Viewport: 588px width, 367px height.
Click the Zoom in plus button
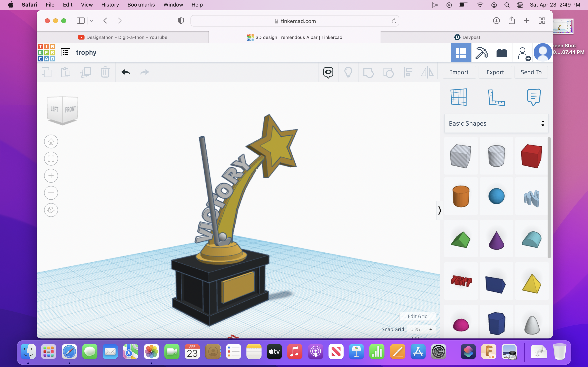point(51,176)
